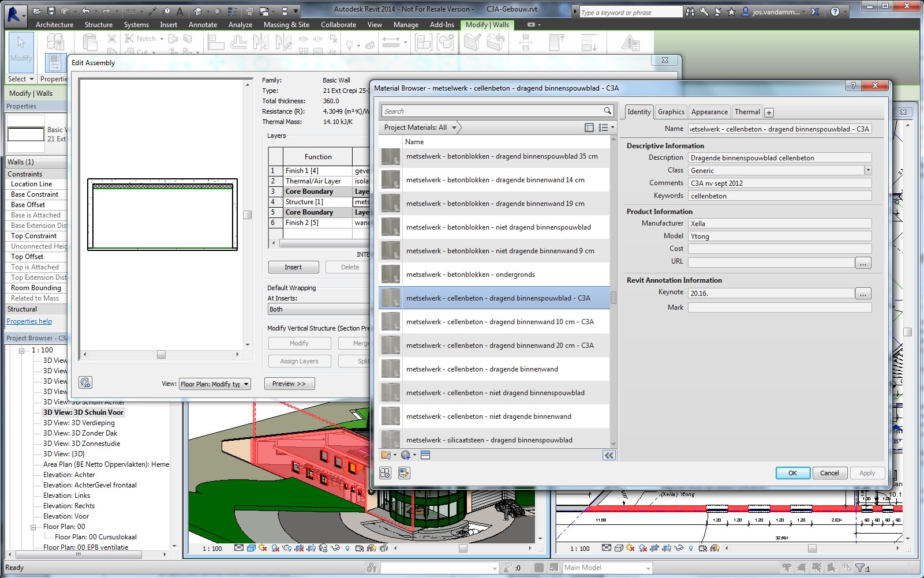
Task: Click the create new material sphere icon
Action: [x=406, y=455]
